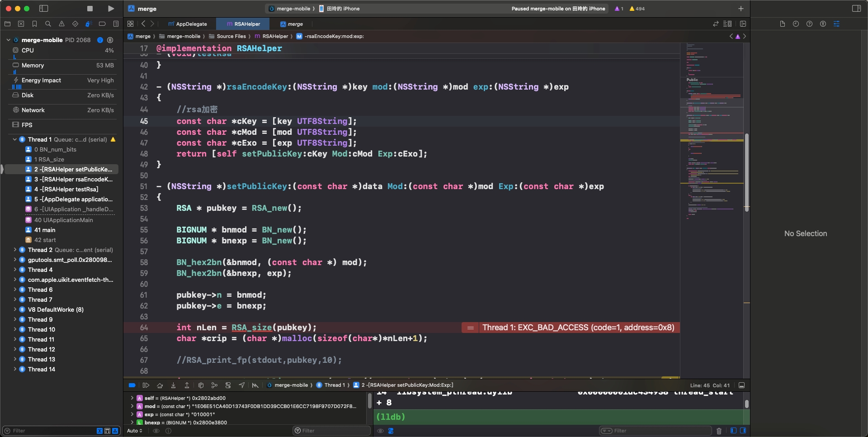This screenshot has width=868, height=437.
Task: Expand the mod variable in the variables view
Action: click(132, 406)
